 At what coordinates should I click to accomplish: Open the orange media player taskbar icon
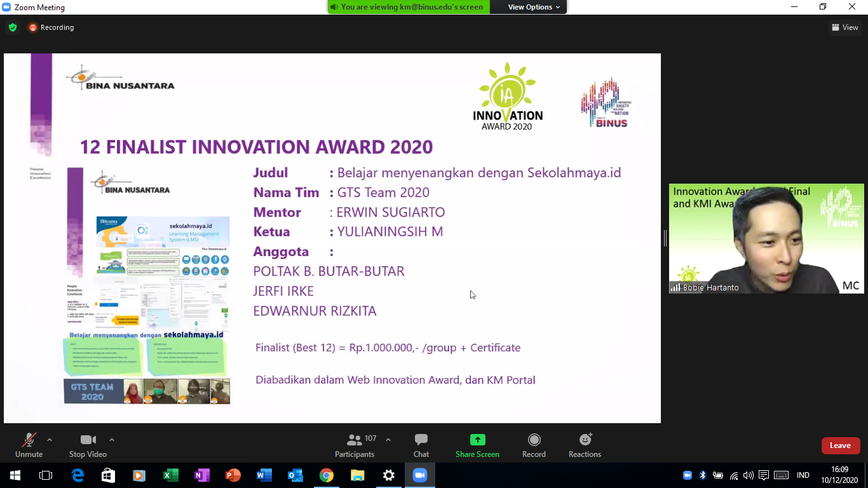[x=139, y=475]
